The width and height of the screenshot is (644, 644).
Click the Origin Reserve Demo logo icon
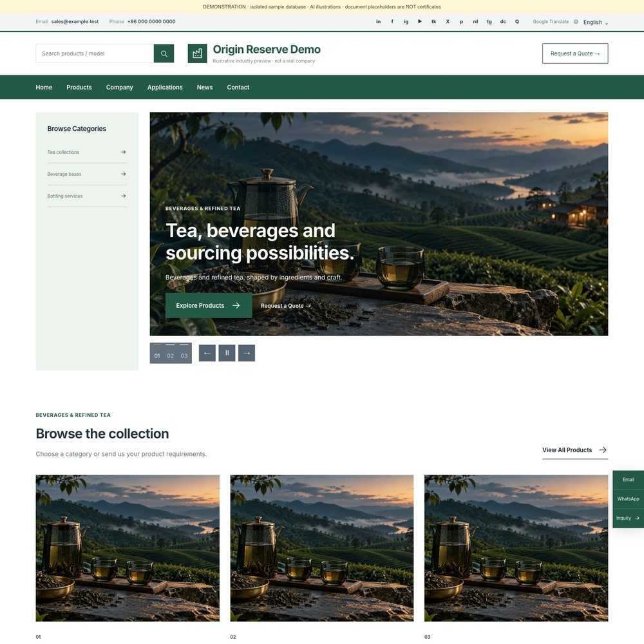(x=197, y=53)
